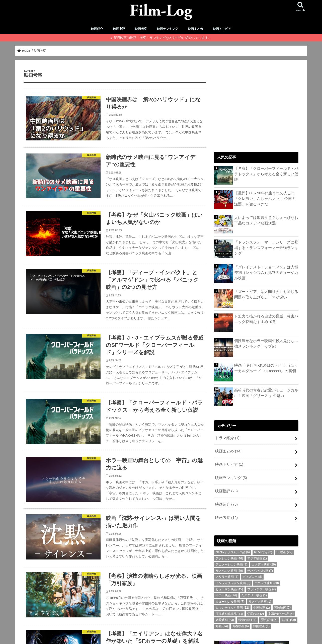Select the 洋画 (109) tag
The width and height of the screenshot is (322, 644).
point(289,620)
